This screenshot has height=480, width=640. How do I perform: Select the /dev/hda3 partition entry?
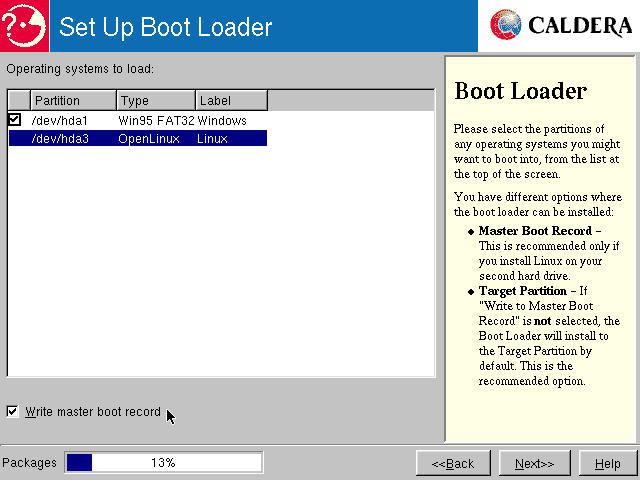click(x=60, y=138)
